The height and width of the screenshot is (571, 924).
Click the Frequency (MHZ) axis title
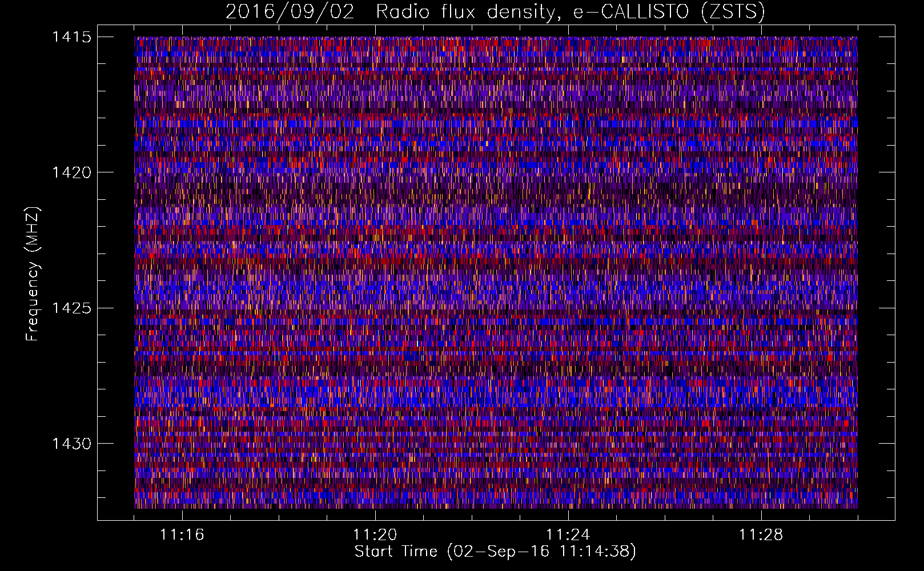pyautogui.click(x=33, y=274)
